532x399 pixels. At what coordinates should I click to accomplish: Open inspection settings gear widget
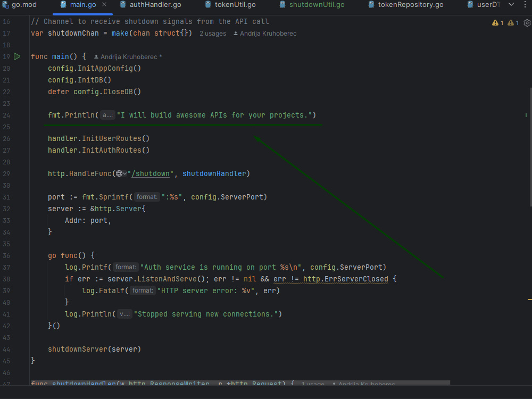(x=527, y=23)
